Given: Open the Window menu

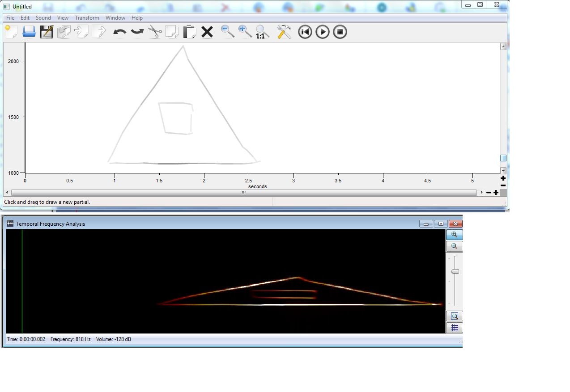Looking at the screenshot, I should pyautogui.click(x=115, y=18).
